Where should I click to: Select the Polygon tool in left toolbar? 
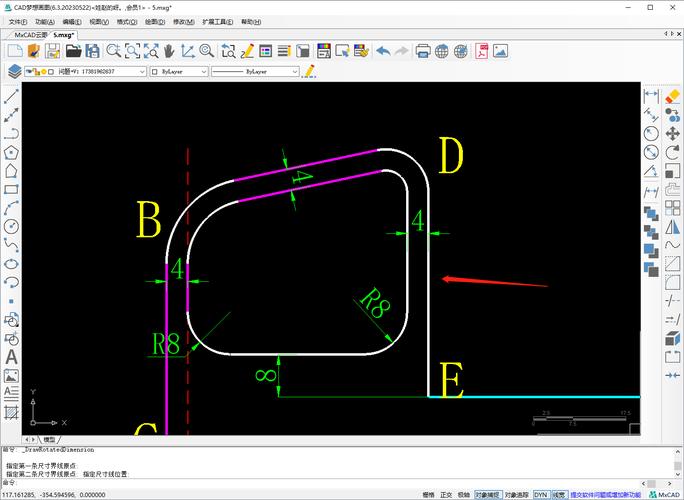(12, 153)
